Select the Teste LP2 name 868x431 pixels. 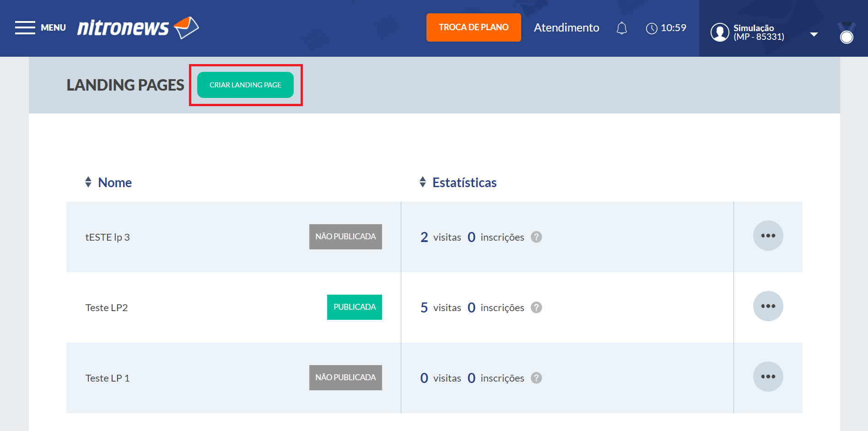coord(107,307)
